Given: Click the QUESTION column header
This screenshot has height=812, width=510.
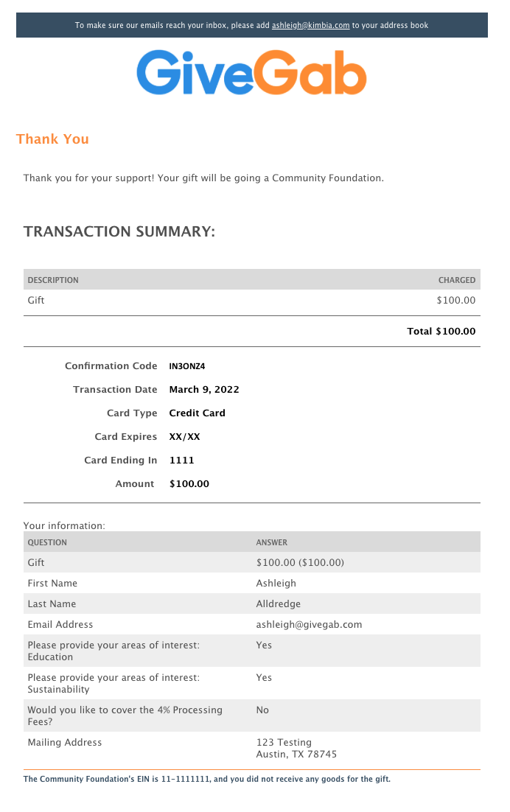Looking at the screenshot, I should 47,543.
